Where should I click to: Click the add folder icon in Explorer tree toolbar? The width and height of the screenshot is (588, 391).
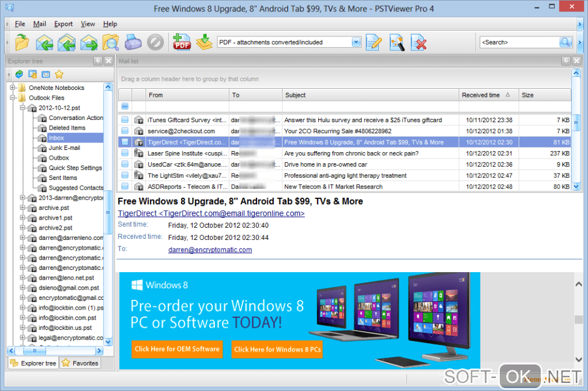coord(33,74)
